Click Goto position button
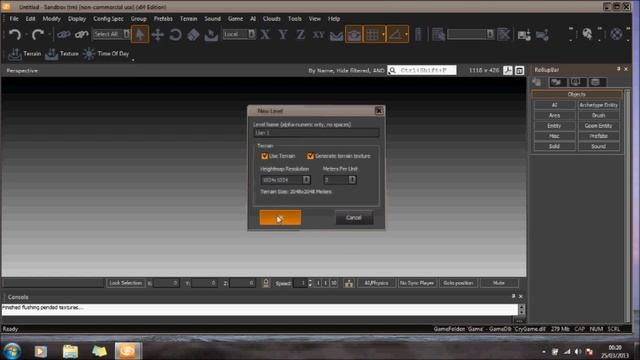 [x=458, y=283]
